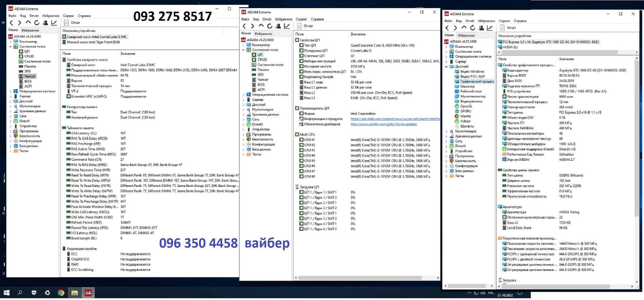This screenshot has height=300, width=644.
Task: Open Справка menu in right AIDA64 window
Action: [x=520, y=21]
